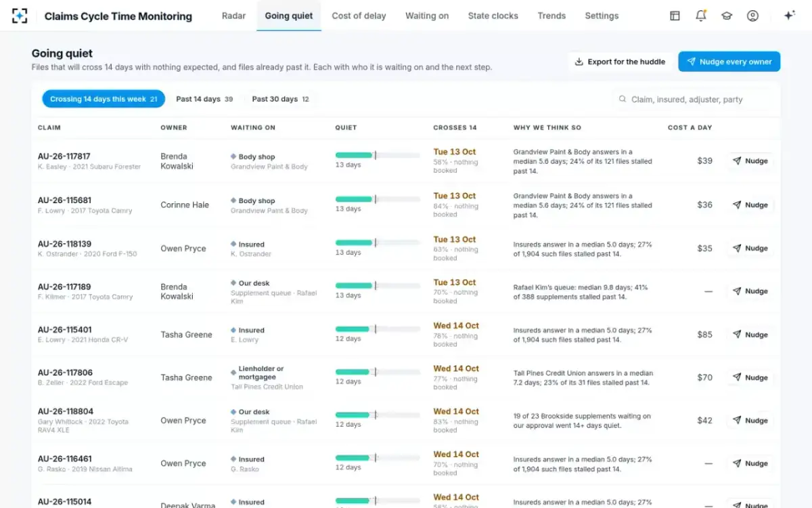Click Our desk diamond icon for AU-26-118804

(x=233, y=412)
